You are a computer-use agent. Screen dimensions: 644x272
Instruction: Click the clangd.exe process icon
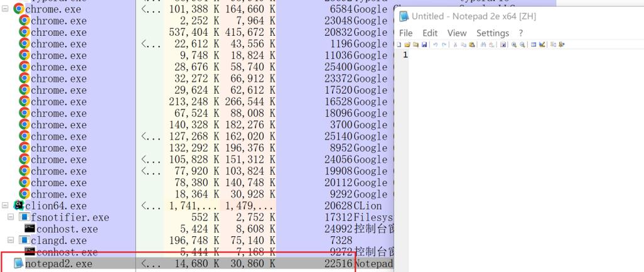[x=24, y=240]
